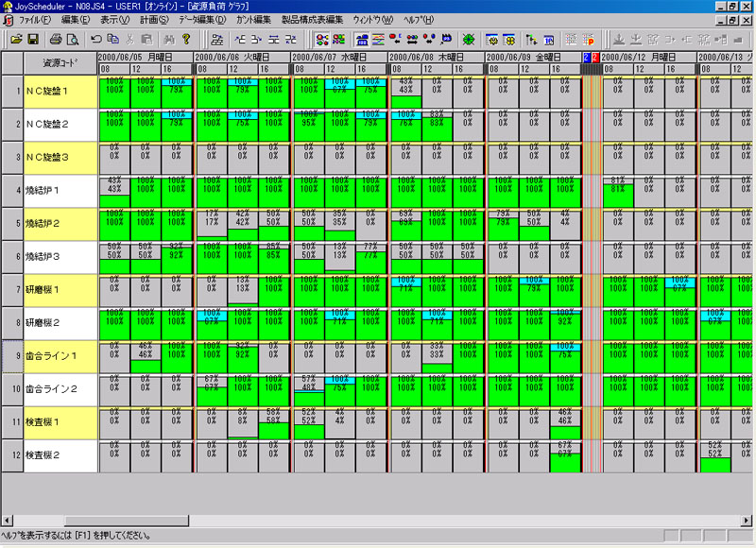The image size is (756, 548).
Task: Click the binoculars Find icon
Action: coord(169,40)
